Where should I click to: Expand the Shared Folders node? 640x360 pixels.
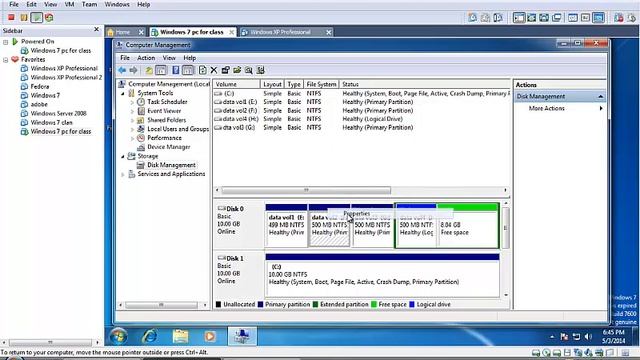click(132, 120)
